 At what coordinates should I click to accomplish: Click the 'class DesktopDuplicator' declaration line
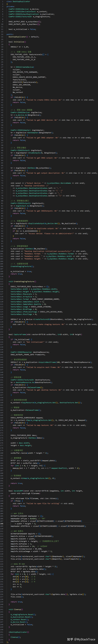click(x=18, y=2)
